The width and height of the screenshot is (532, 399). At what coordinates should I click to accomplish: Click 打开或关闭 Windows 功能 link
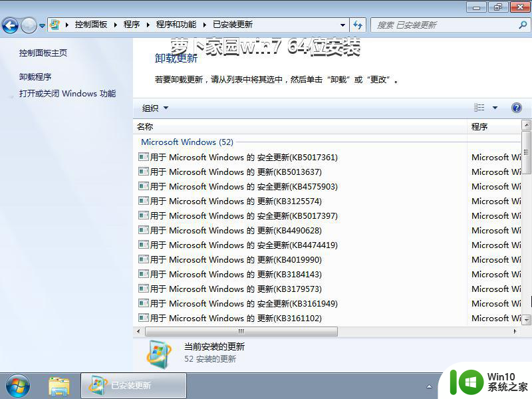[x=67, y=94]
